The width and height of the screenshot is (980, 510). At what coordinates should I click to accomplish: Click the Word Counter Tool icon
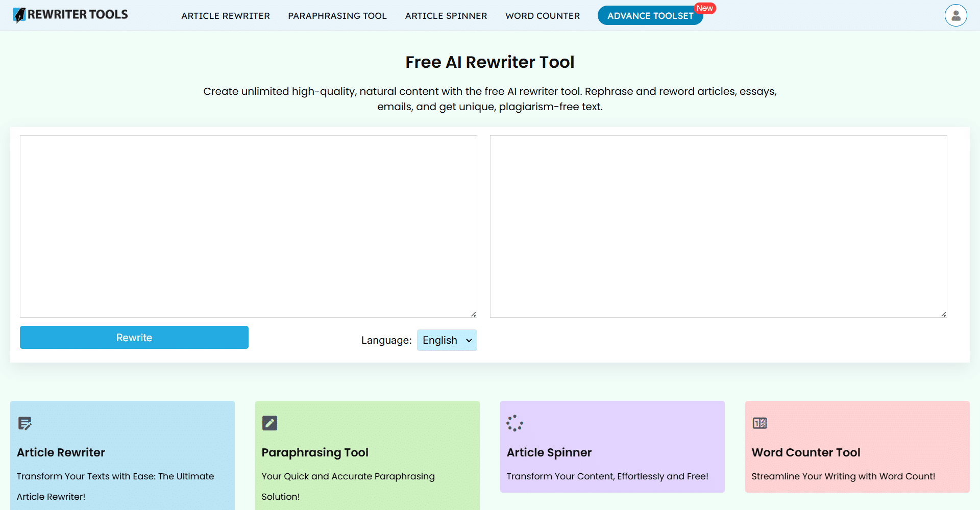(x=759, y=423)
